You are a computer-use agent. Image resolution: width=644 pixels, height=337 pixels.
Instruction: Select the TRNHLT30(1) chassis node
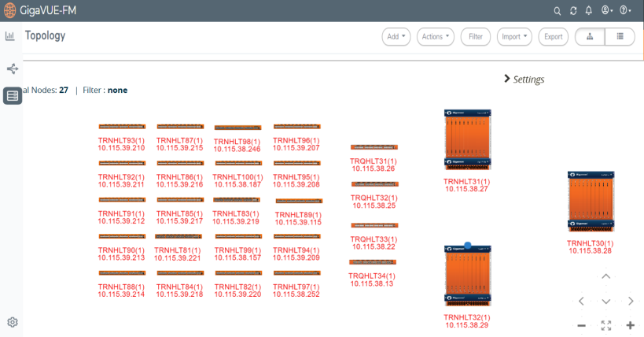coord(590,202)
